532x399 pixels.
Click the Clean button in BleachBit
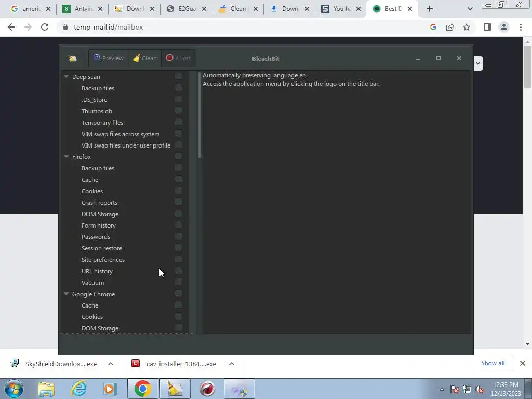[145, 58]
